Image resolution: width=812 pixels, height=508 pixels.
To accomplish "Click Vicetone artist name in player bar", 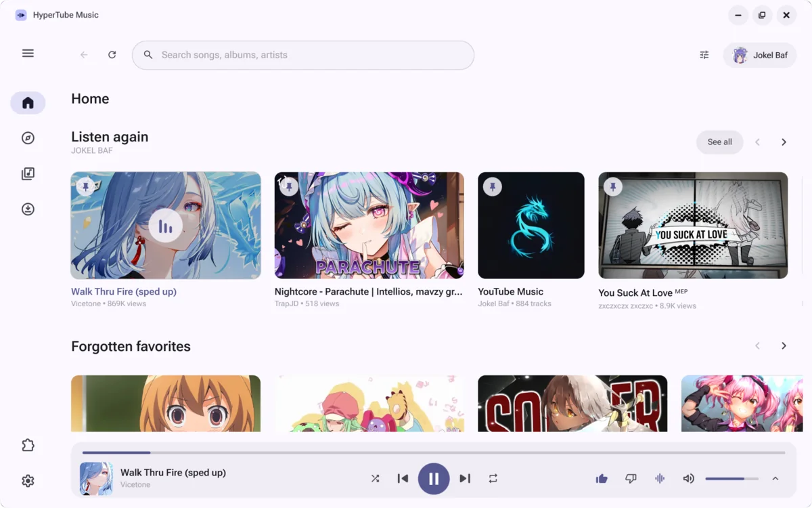I will [135, 485].
